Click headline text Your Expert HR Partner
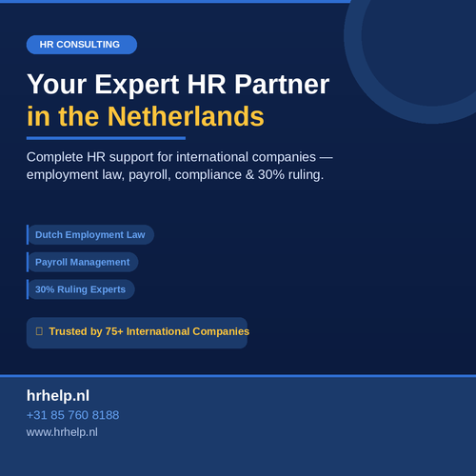This screenshot has width=476, height=476. 178,85
